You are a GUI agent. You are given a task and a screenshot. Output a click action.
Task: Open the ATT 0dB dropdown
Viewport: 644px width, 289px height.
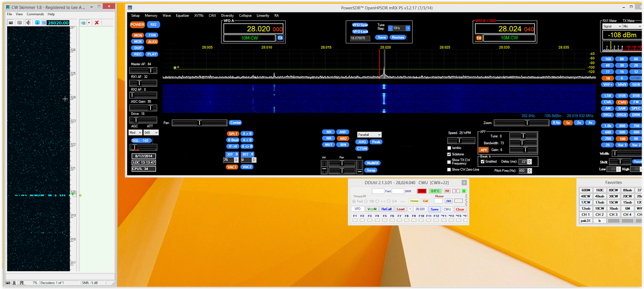coord(151,133)
